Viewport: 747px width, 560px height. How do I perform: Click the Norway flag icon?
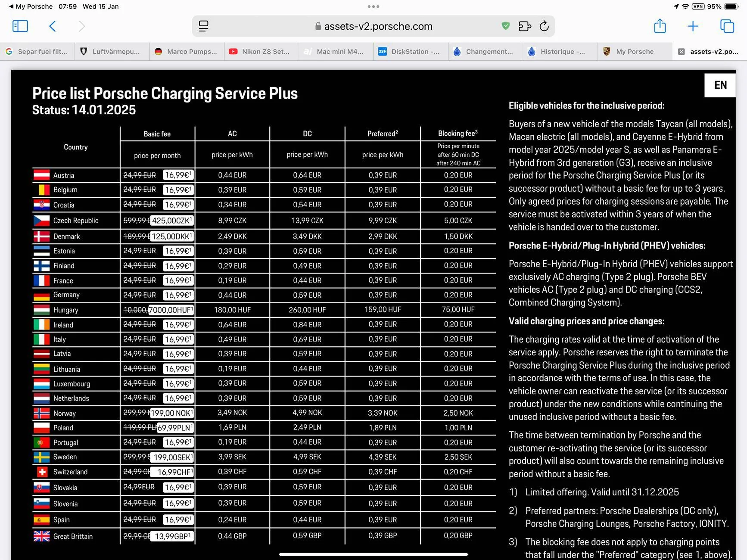pyautogui.click(x=42, y=413)
